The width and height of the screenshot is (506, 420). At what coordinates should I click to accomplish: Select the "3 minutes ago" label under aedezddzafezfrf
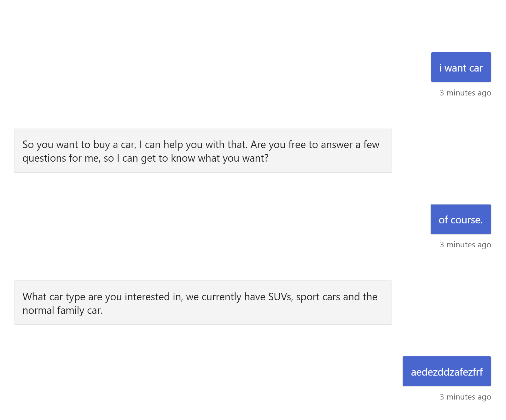click(465, 397)
